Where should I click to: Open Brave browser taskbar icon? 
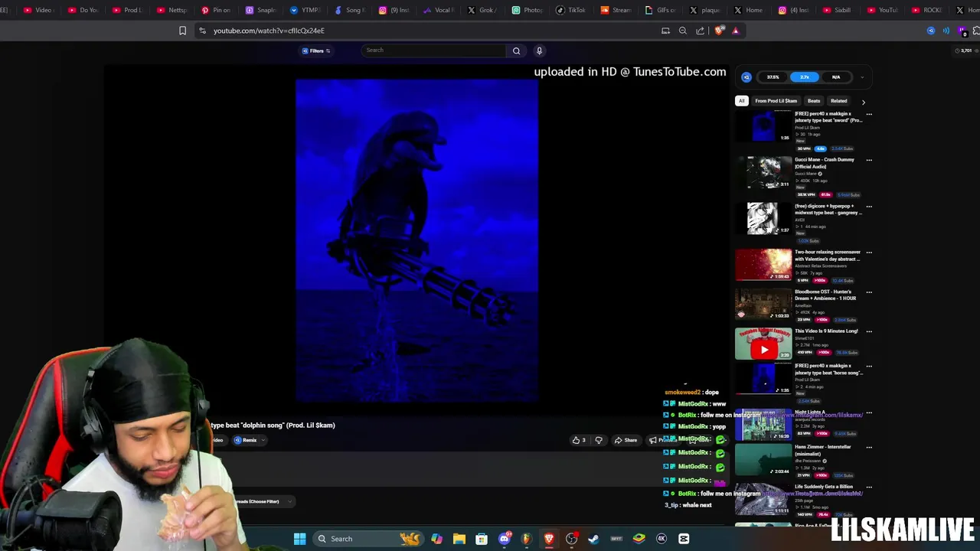click(549, 539)
